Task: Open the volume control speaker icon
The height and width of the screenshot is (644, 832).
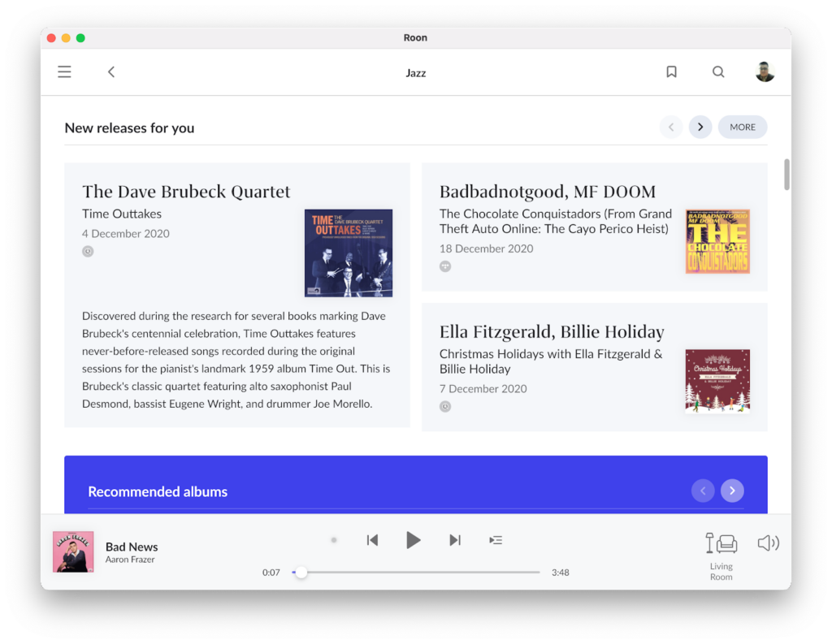Action: pyautogui.click(x=768, y=542)
